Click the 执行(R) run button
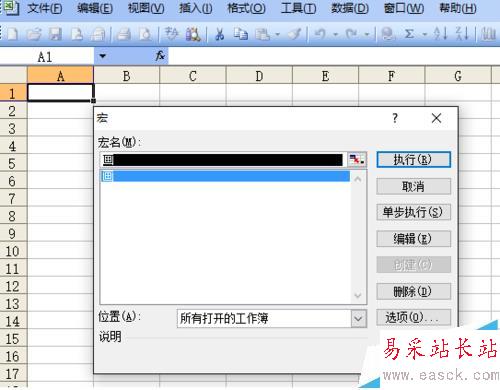The image size is (500, 390). (x=413, y=160)
